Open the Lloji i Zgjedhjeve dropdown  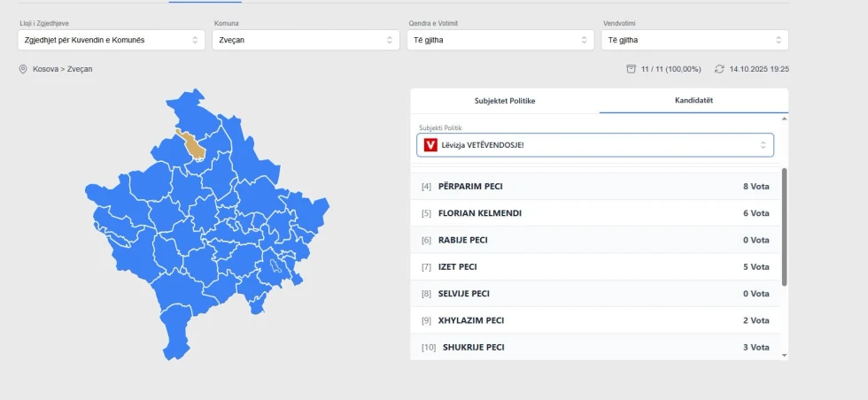click(x=111, y=40)
